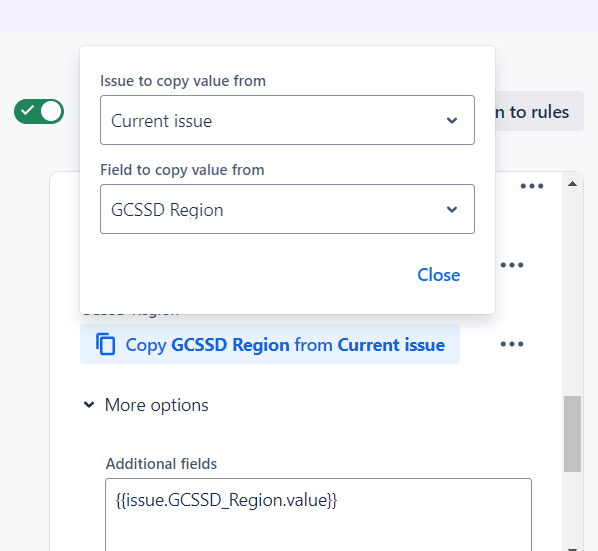Click the chevron arrow in Current issue field

(452, 120)
